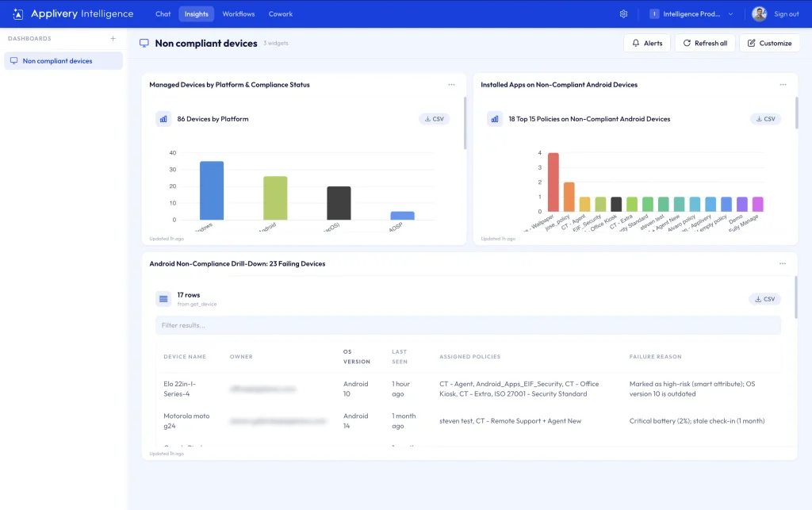812x510 pixels.
Task: Click the 3 widgets label
Action: pos(275,44)
